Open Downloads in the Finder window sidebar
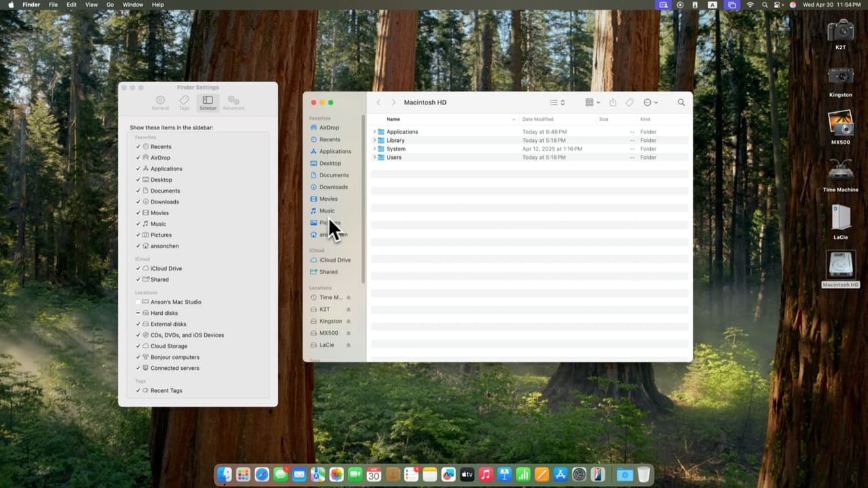Screen dimensions: 868x488 pyautogui.click(x=333, y=187)
